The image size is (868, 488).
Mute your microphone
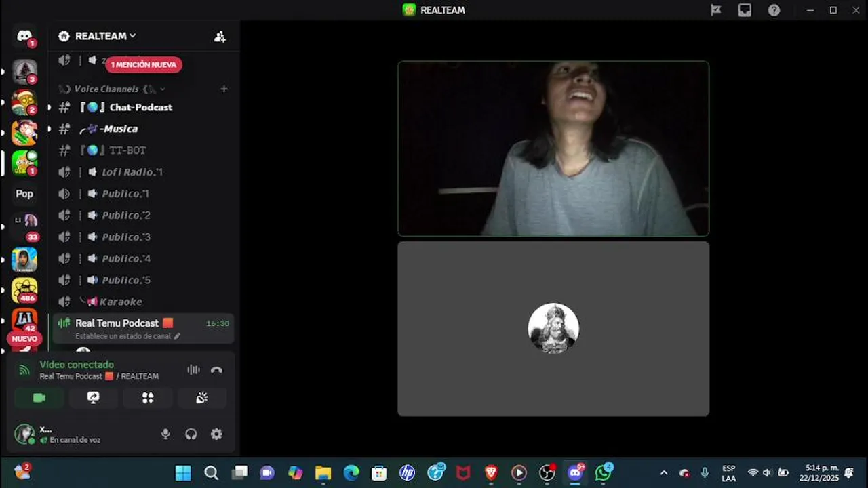click(165, 434)
